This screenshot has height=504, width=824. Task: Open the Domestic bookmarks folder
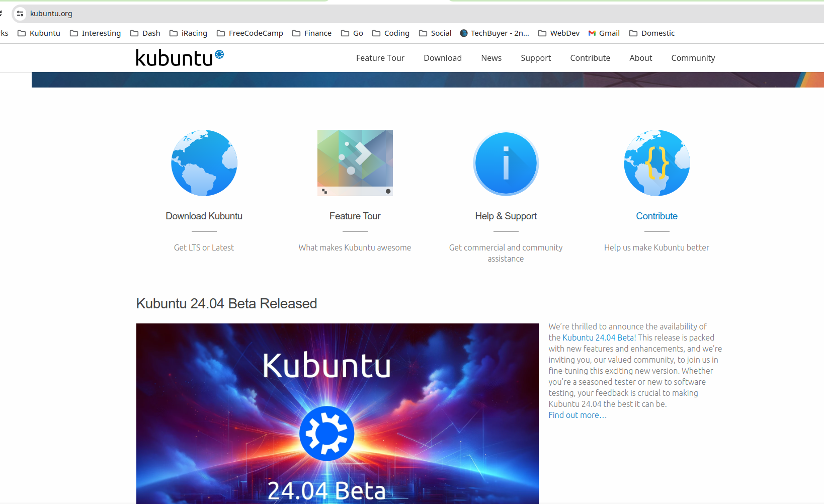click(652, 33)
